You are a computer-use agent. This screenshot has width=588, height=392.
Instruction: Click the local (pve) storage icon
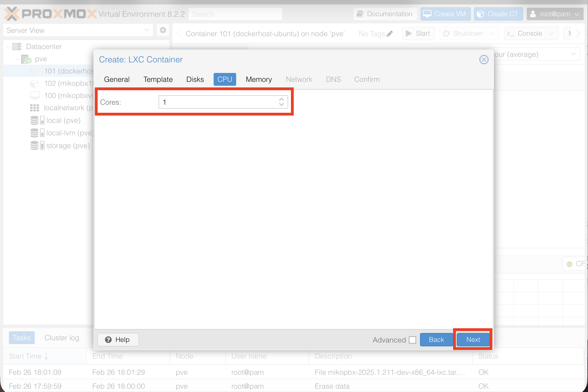(x=34, y=120)
